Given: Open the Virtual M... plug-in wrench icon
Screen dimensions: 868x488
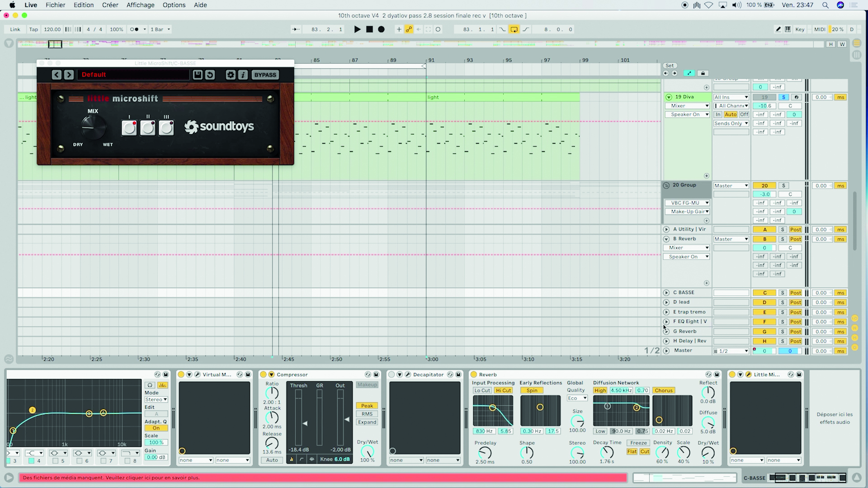Looking at the screenshot, I should (x=198, y=375).
